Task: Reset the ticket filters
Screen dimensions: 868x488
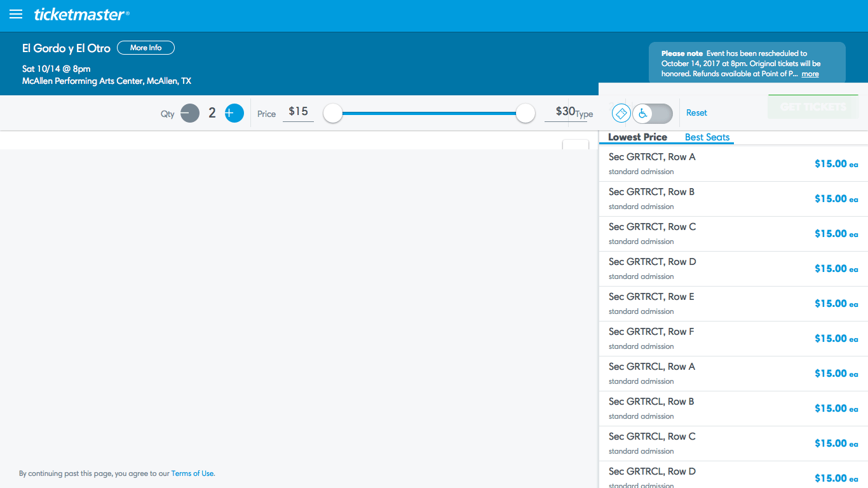Action: tap(696, 112)
